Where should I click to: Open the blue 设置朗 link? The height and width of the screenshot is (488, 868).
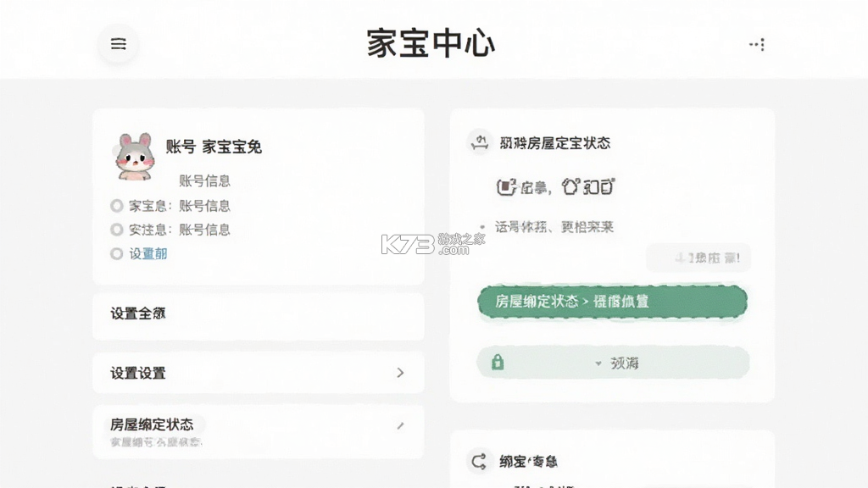(x=148, y=253)
